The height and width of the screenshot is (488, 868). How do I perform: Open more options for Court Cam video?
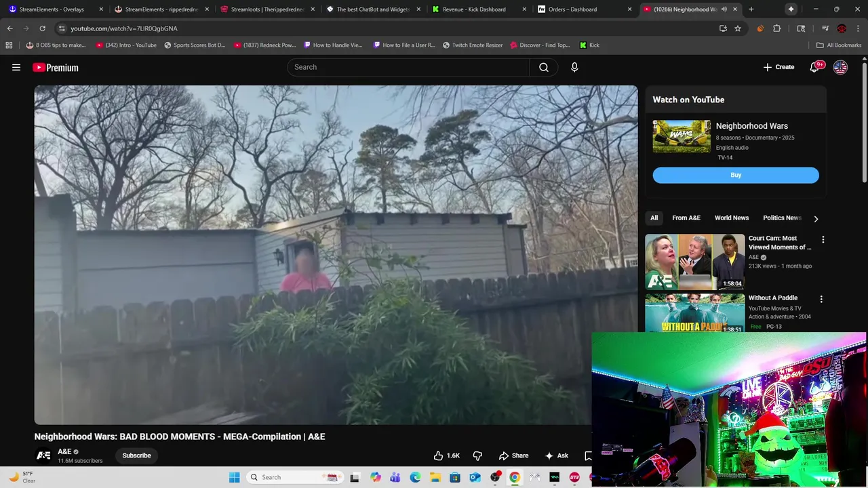click(x=823, y=240)
